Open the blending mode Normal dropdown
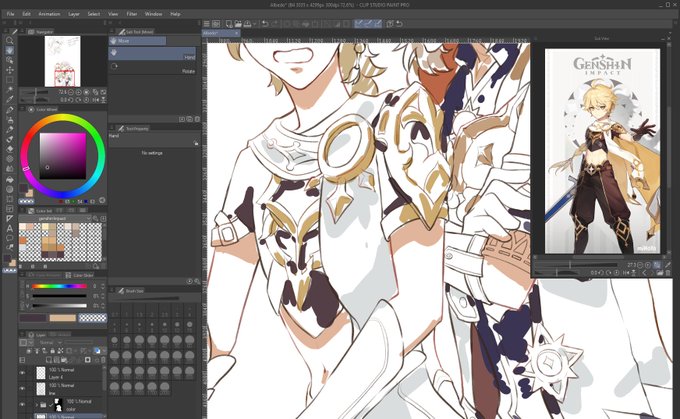The image size is (680, 419). click(x=49, y=342)
